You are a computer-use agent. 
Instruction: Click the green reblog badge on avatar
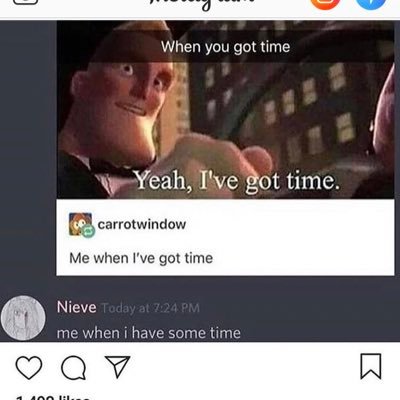(88, 231)
